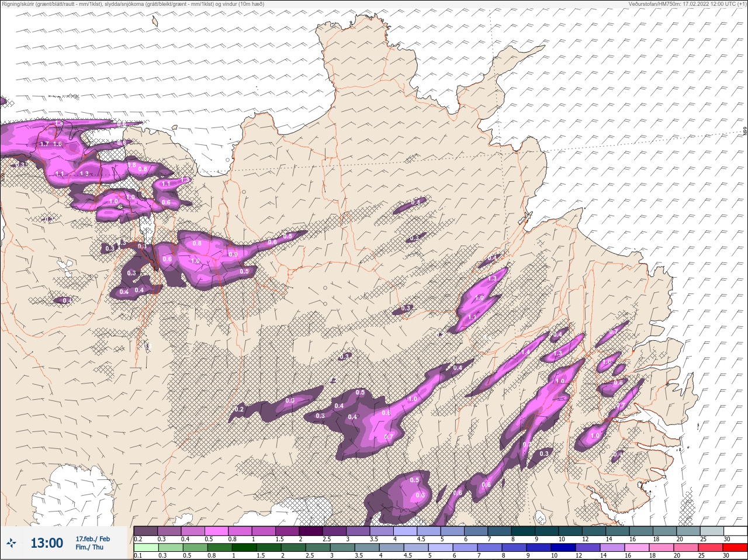
Task: Pick the light pink 16 swatch, lower legend
Action: point(636,547)
